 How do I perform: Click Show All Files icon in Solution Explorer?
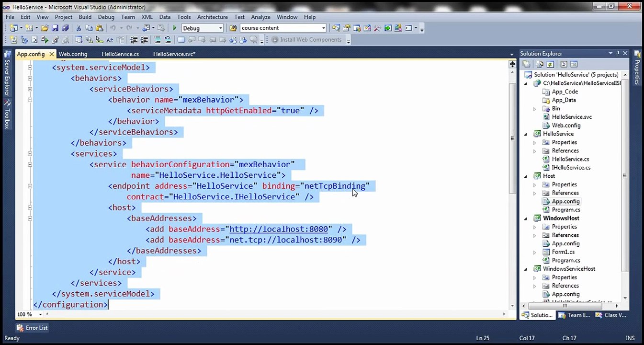pos(540,64)
